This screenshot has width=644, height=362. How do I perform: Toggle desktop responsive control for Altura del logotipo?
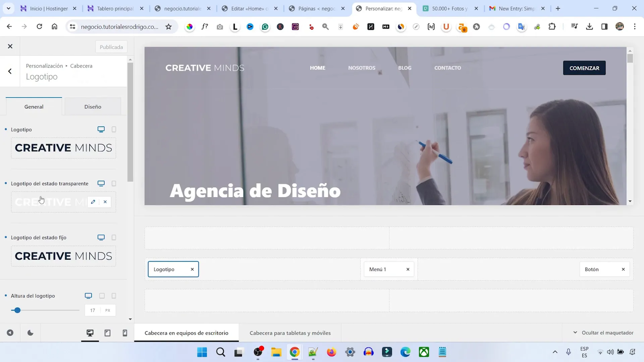pyautogui.click(x=88, y=296)
